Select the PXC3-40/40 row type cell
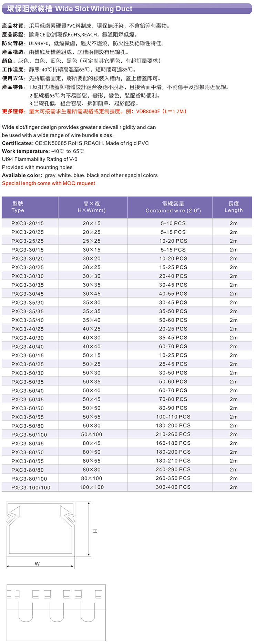Screen dimensions: 255x644 point(28,347)
